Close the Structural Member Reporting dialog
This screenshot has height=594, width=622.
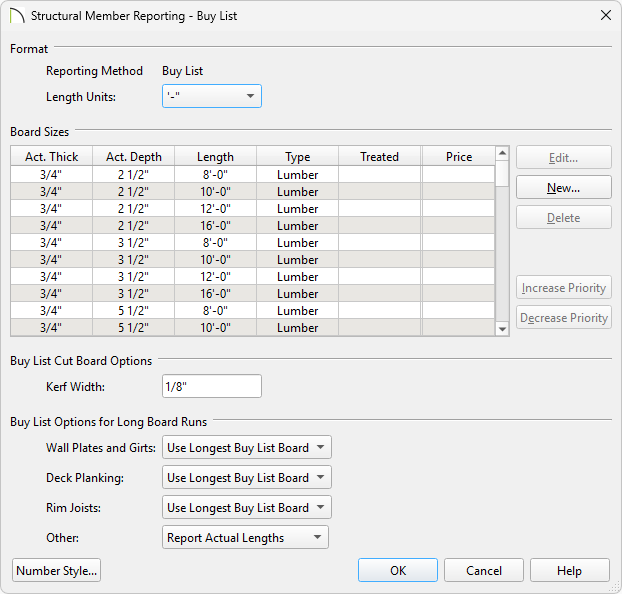point(606,15)
